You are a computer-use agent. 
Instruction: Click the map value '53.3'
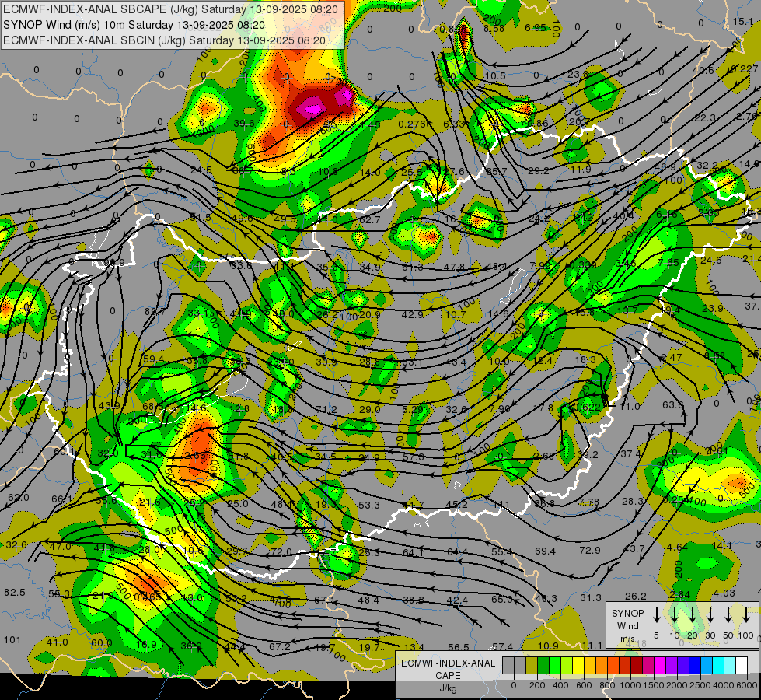[x=369, y=506]
